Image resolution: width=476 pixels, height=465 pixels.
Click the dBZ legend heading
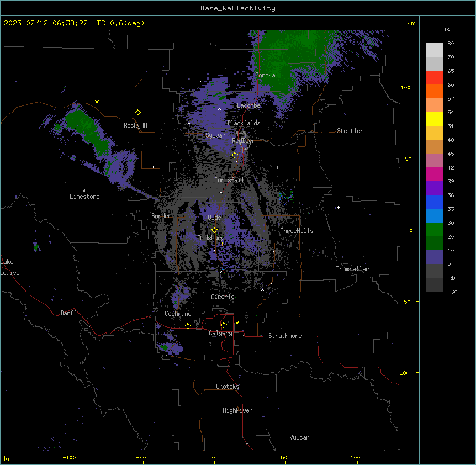(447, 29)
